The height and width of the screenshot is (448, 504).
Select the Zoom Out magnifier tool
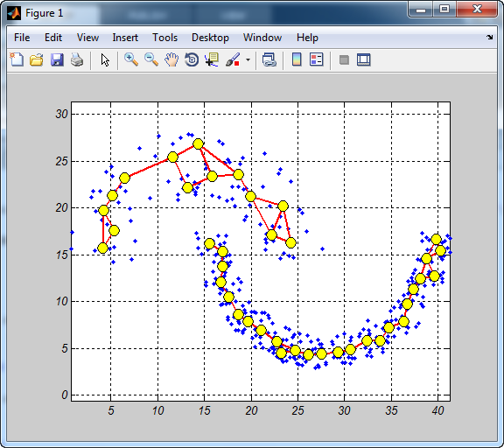[x=151, y=59]
